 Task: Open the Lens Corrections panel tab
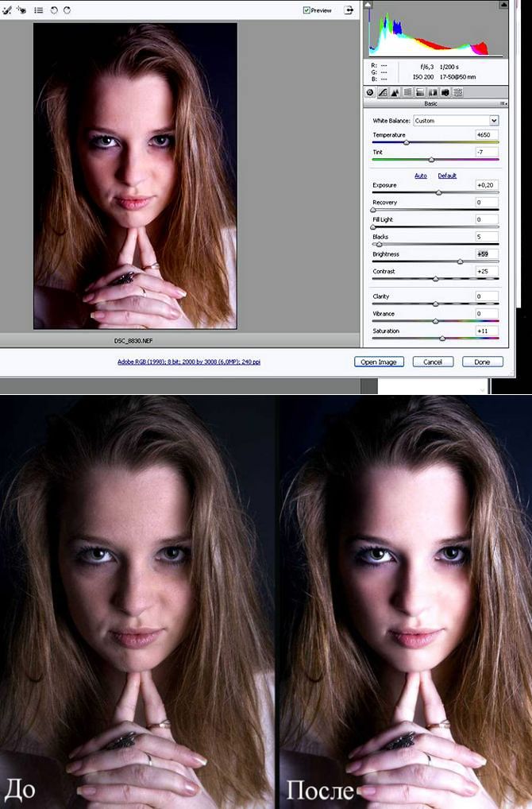tap(433, 92)
